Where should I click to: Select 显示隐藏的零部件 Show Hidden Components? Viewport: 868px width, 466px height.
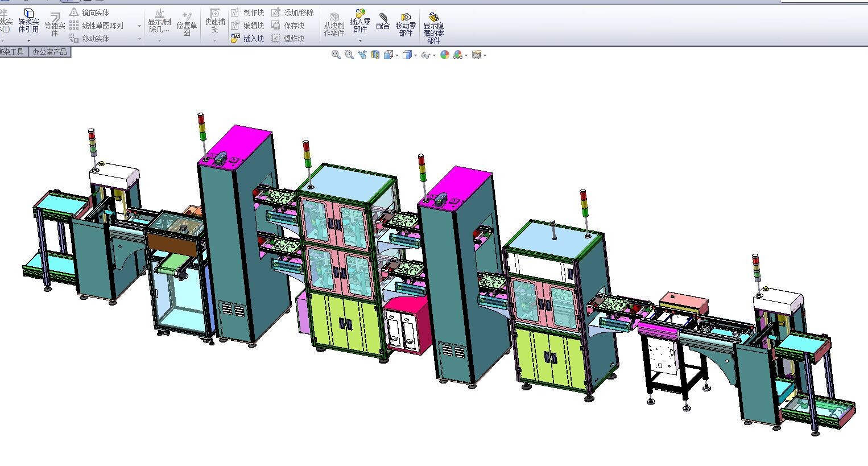(433, 28)
